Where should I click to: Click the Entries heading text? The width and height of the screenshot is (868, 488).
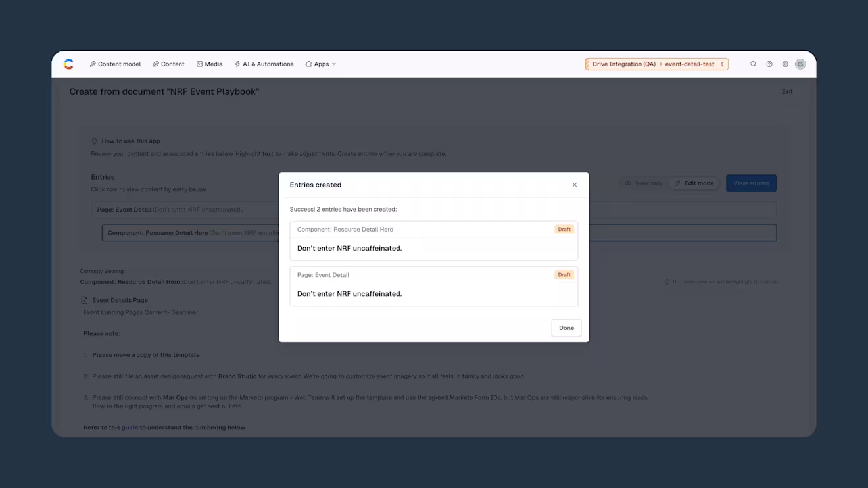(103, 177)
